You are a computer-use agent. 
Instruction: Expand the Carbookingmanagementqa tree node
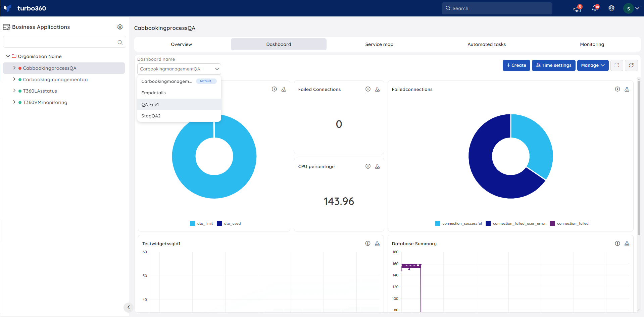click(14, 79)
